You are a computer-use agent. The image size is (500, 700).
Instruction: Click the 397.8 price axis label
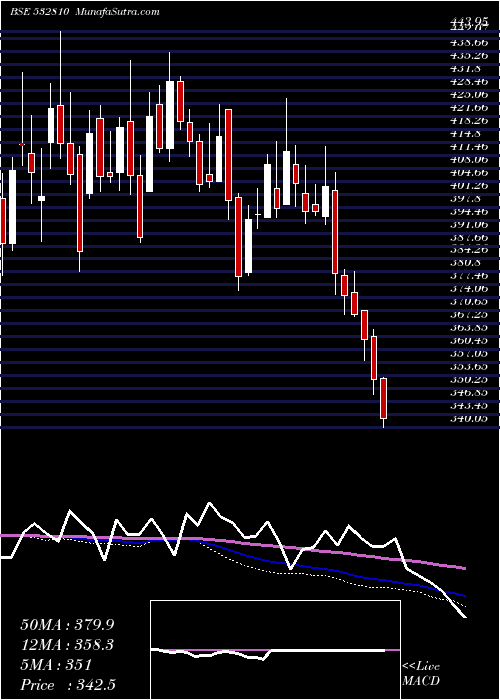tap(465, 198)
